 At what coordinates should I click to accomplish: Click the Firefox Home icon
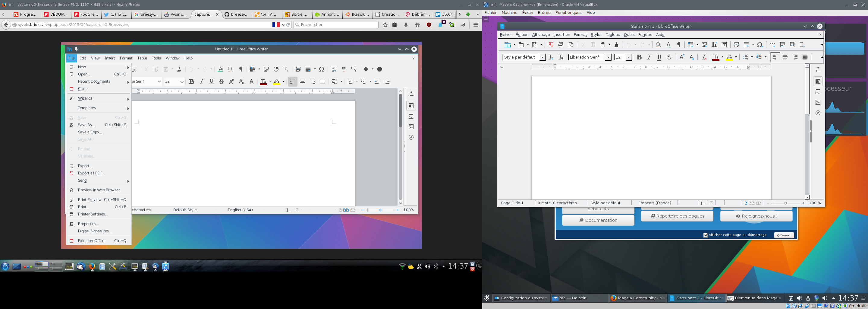(417, 25)
